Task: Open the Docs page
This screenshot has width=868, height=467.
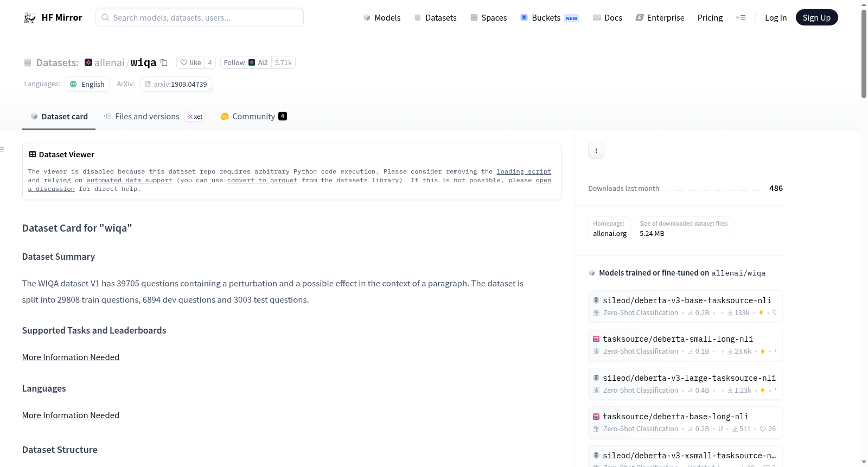Action: 608,17
